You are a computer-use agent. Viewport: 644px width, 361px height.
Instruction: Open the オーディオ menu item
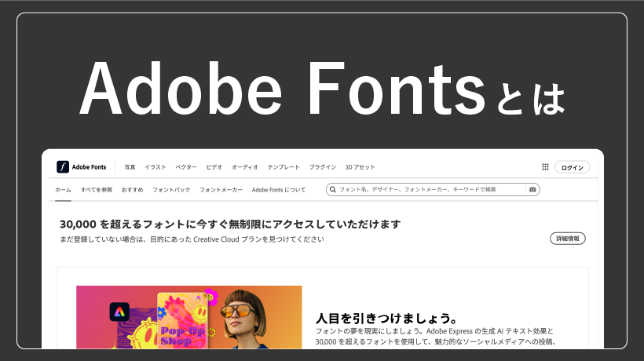(245, 167)
